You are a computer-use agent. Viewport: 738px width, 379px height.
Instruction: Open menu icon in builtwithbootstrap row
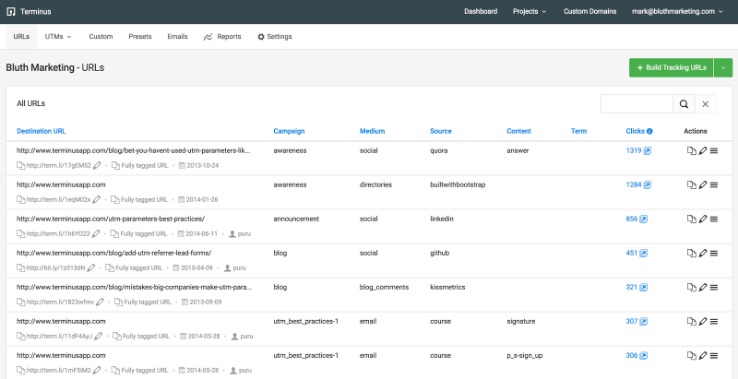[x=714, y=185]
